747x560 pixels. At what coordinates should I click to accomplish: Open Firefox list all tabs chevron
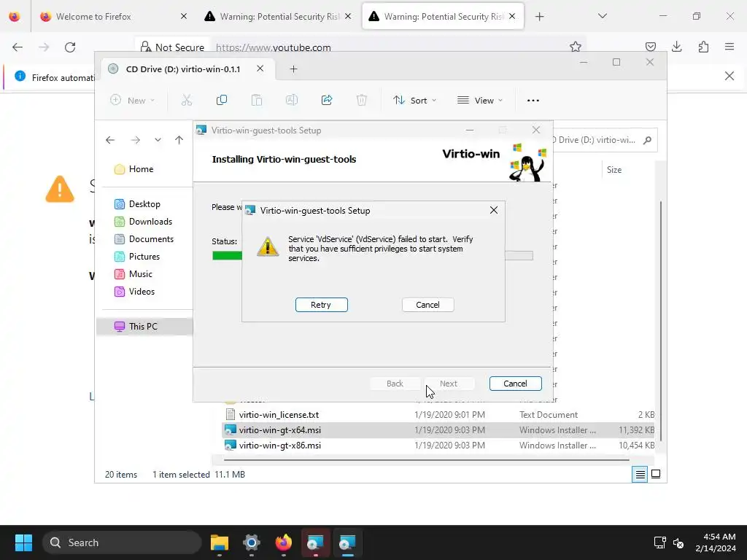point(602,16)
